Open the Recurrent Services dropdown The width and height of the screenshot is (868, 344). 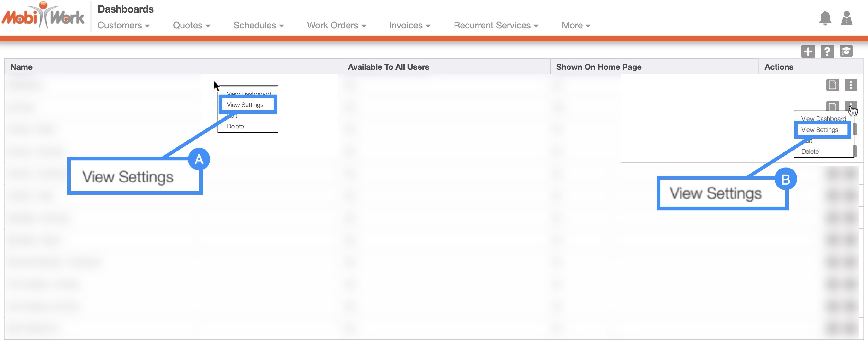pyautogui.click(x=496, y=26)
